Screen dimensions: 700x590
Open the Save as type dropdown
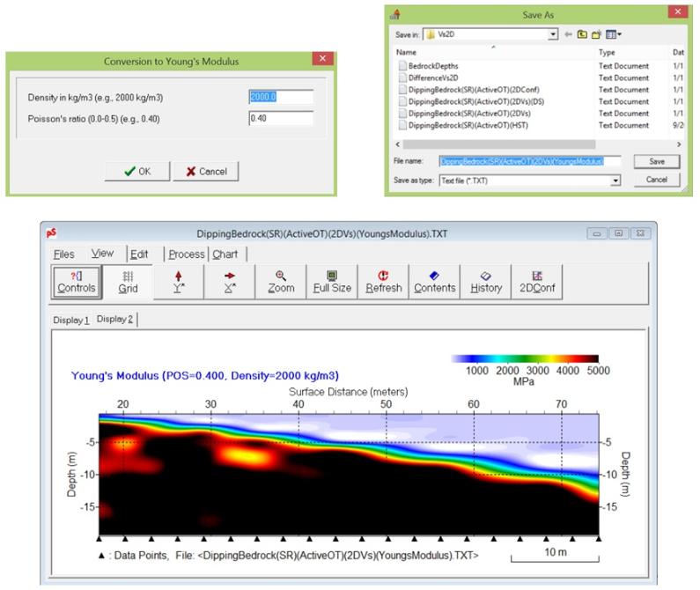(615, 180)
